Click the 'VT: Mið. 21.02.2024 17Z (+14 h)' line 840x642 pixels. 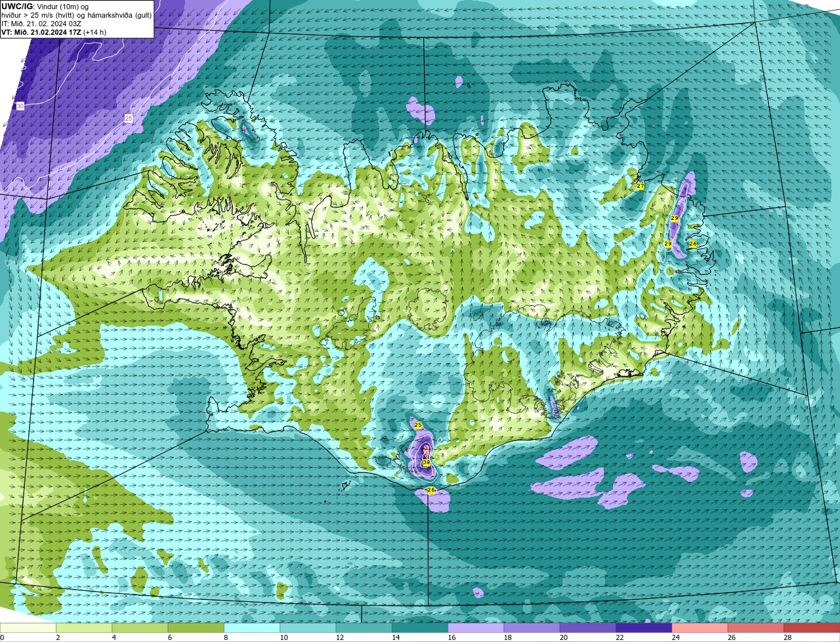[54, 32]
